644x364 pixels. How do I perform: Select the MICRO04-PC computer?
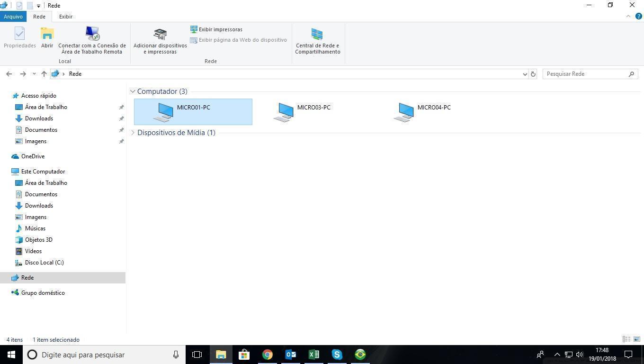434,112
